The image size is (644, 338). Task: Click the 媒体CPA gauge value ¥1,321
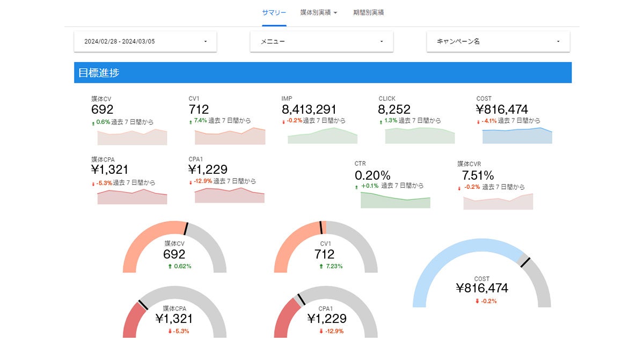click(174, 319)
